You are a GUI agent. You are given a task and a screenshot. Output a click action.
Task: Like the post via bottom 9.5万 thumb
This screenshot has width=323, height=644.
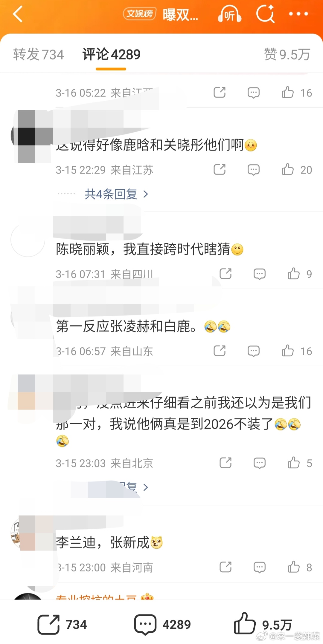point(263,624)
